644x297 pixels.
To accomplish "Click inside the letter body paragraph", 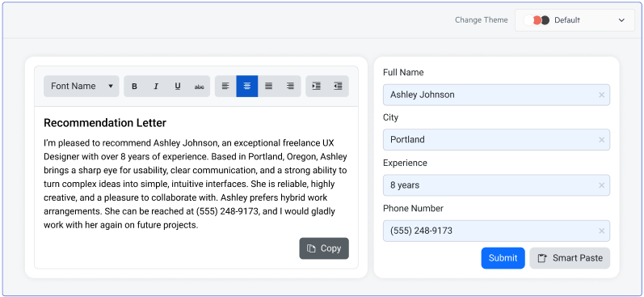I will [x=196, y=184].
